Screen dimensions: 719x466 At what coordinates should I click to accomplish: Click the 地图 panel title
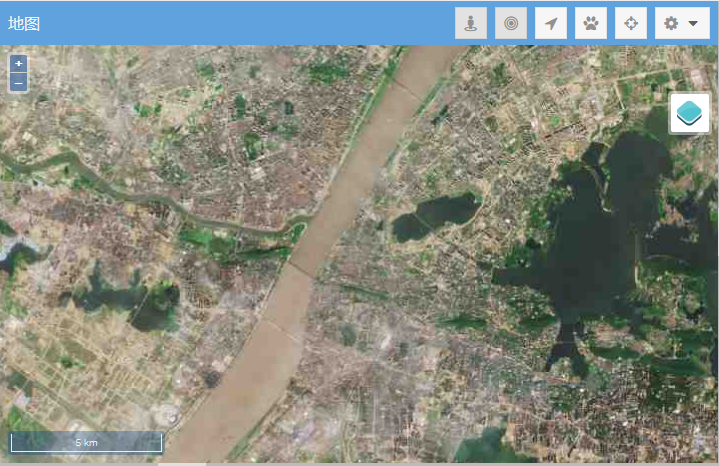click(24, 23)
